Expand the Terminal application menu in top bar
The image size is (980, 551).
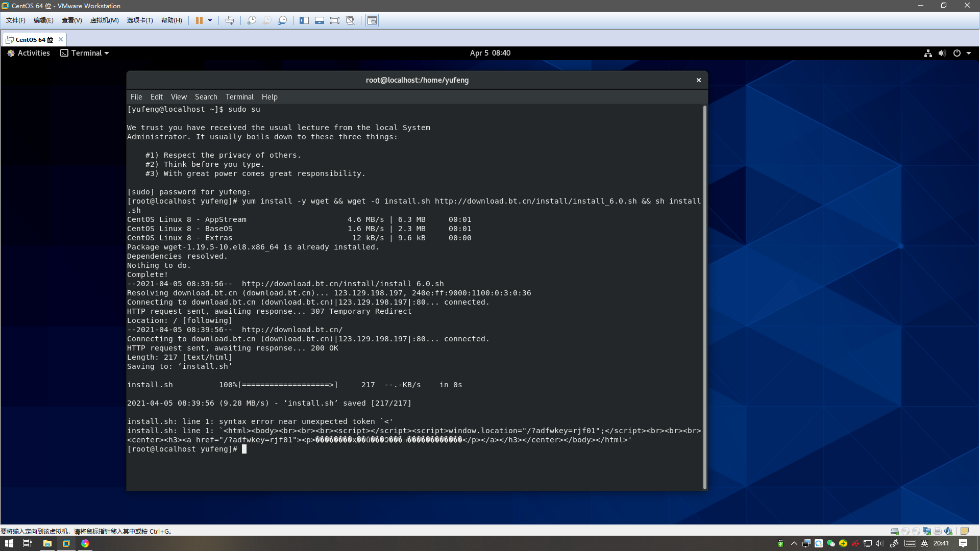pyautogui.click(x=85, y=53)
